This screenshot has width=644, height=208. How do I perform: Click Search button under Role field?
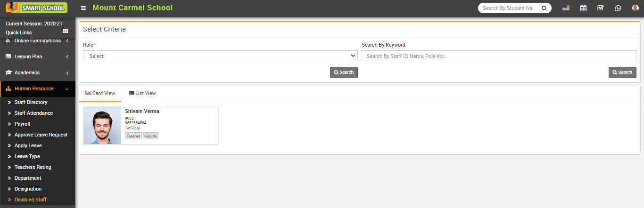pos(344,72)
